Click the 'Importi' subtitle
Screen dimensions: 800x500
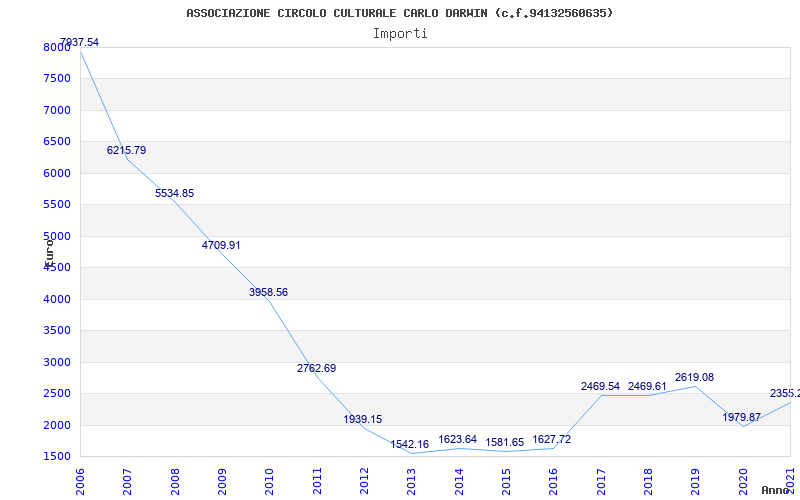click(400, 34)
